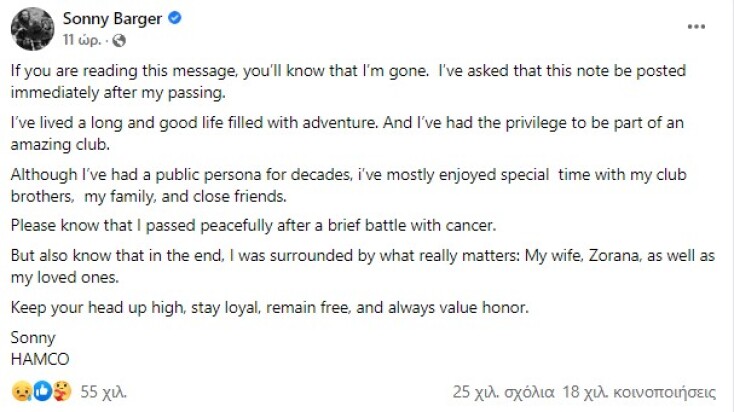Click the sad reaction emoji
This screenshot has height=412, width=734.
(x=19, y=390)
